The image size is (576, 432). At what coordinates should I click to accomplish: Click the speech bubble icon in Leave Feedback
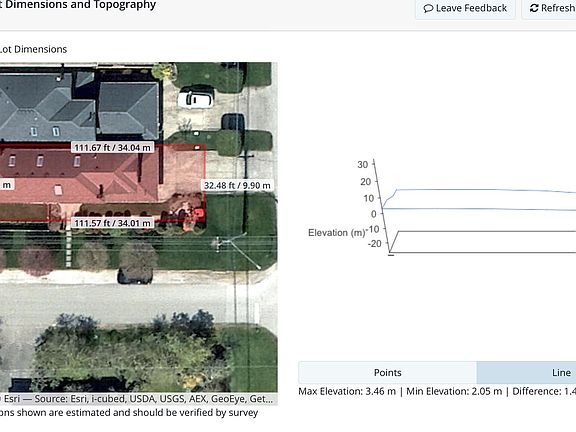428,8
